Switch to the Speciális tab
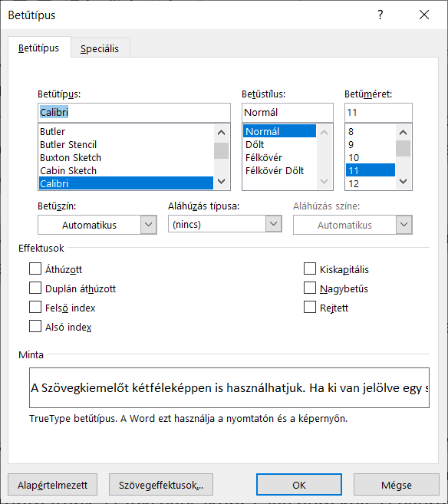The height and width of the screenshot is (504, 448). pyautogui.click(x=100, y=48)
